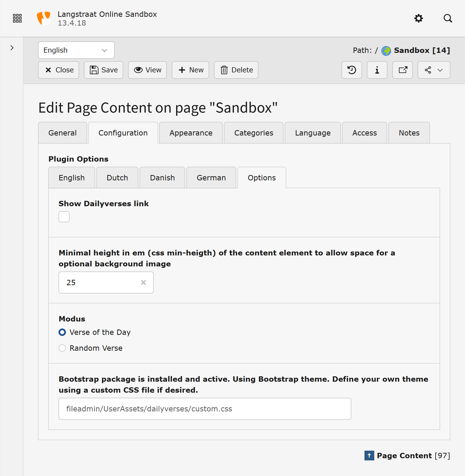Image resolution: width=465 pixels, height=476 pixels.
Task: Open the global search magnifier
Action: 448,18
